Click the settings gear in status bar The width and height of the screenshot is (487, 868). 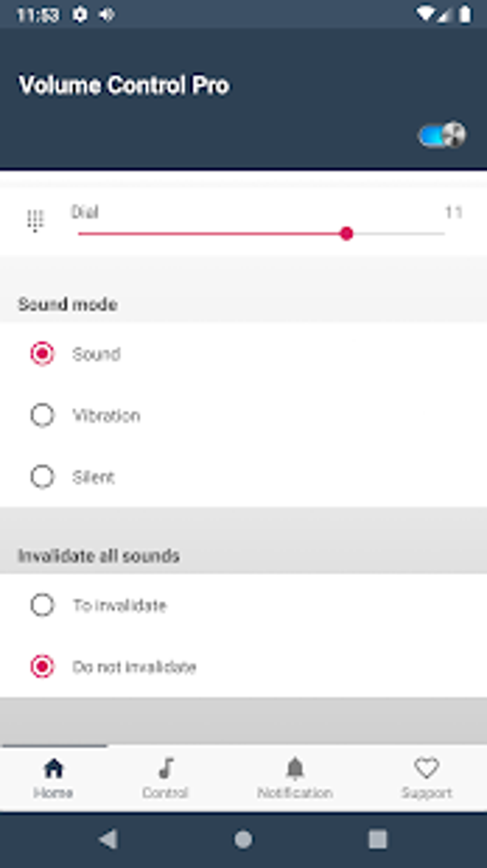[x=80, y=15]
